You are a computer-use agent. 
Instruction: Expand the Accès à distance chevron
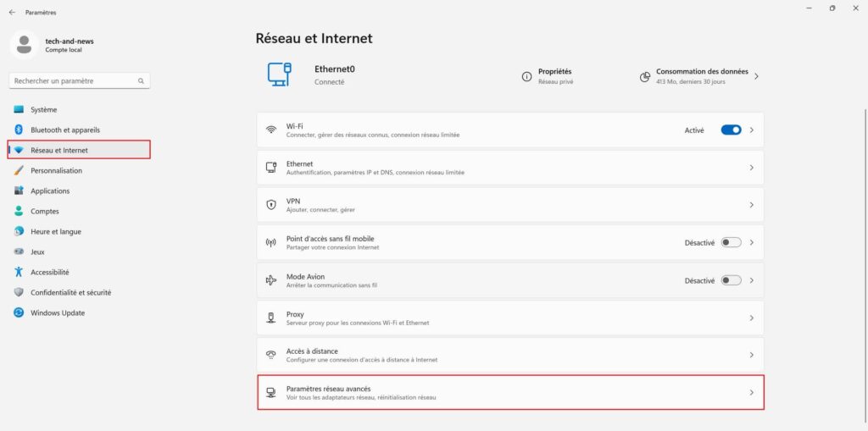[751, 355]
